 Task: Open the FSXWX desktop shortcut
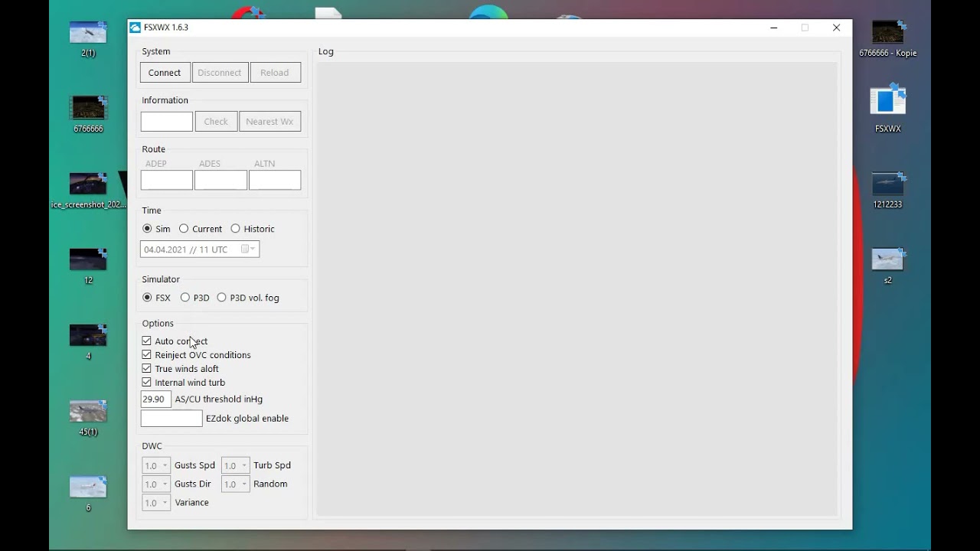887,109
